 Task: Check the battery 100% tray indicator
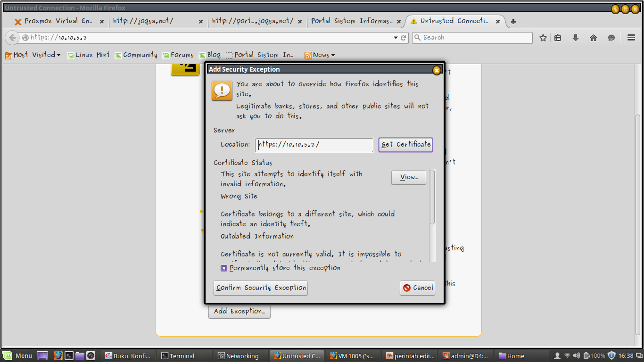pos(594,356)
